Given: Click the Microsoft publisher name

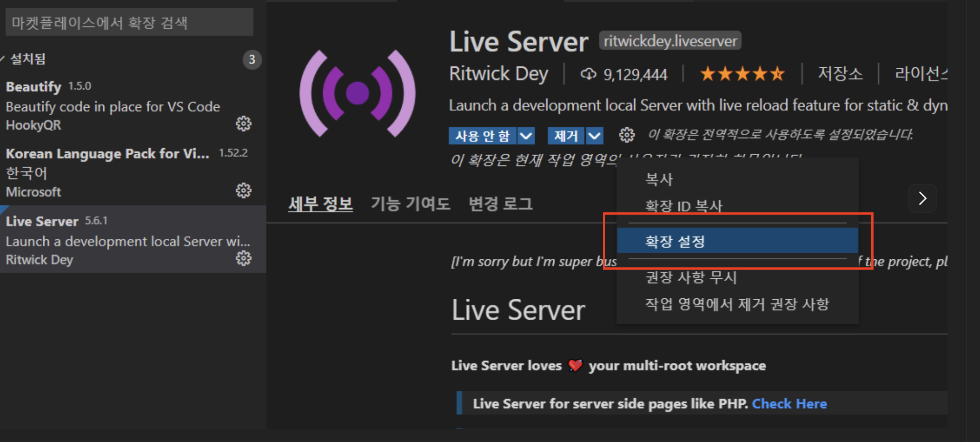Looking at the screenshot, I should (33, 192).
